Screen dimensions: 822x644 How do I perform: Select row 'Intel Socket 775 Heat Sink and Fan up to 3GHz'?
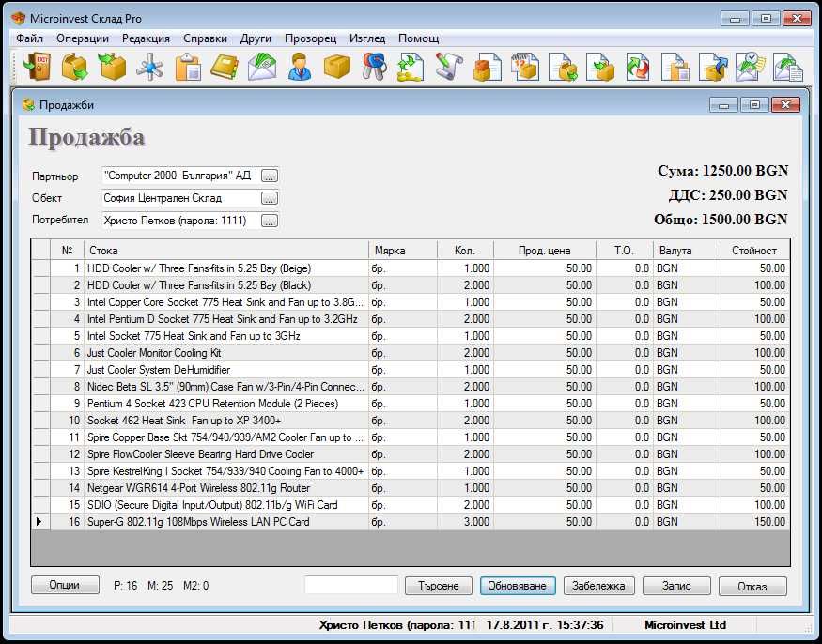pyautogui.click(x=411, y=336)
